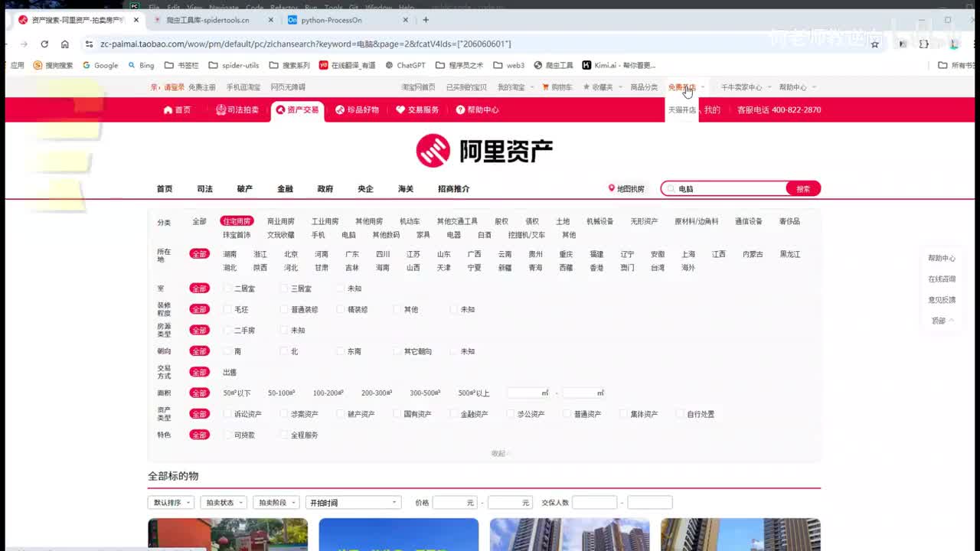Open the spider-utils bookmark folder

coord(234,65)
